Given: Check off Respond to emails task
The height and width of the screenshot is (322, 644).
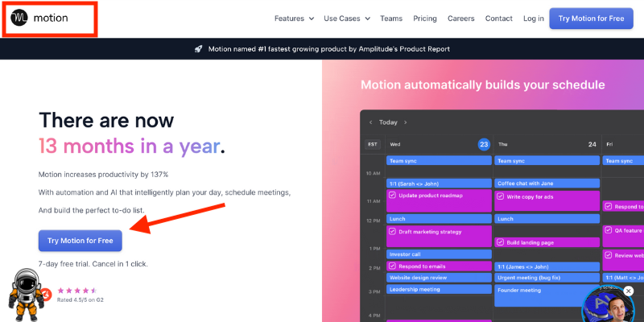Looking at the screenshot, I should (392, 266).
